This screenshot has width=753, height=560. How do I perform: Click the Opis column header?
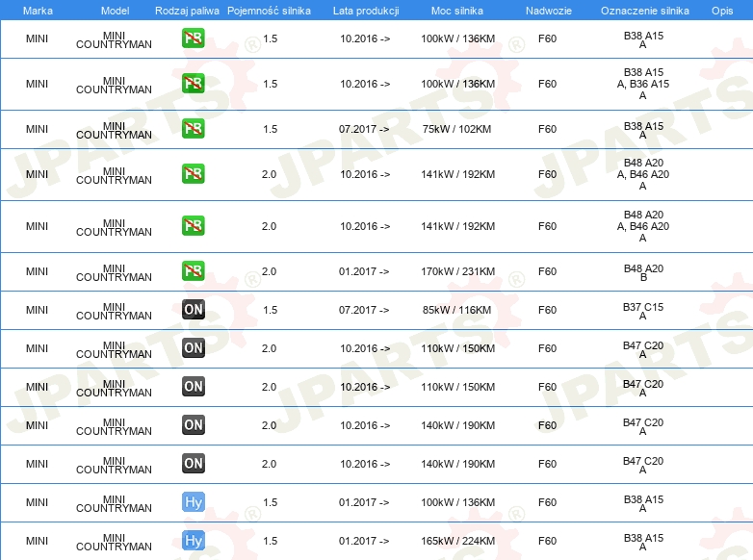coord(722,11)
